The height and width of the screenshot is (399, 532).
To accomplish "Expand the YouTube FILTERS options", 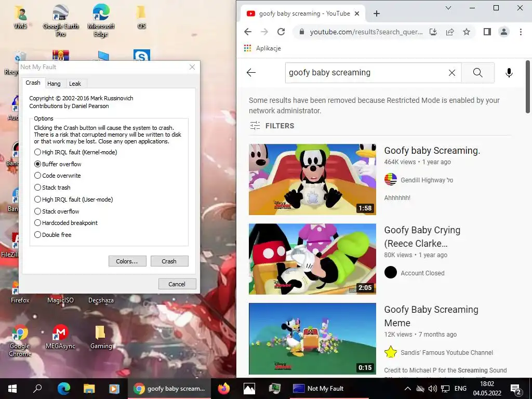I will (x=272, y=126).
